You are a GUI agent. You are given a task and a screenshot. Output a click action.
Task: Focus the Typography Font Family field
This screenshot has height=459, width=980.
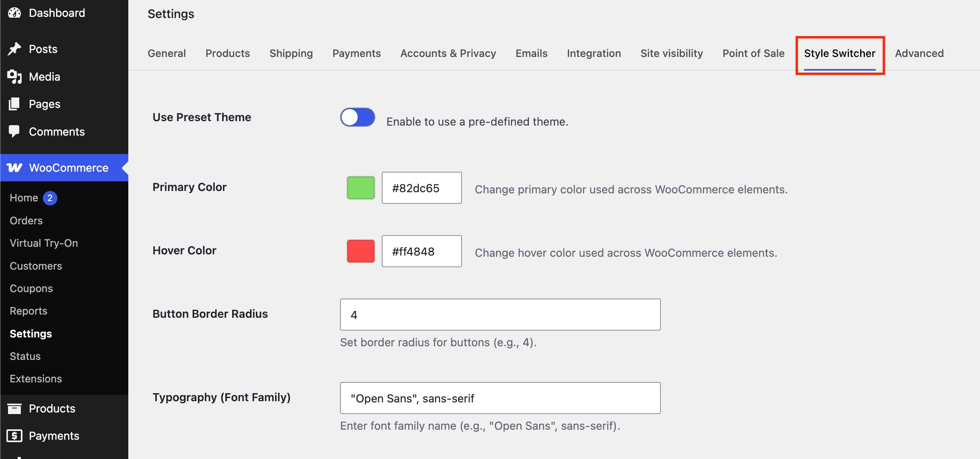500,398
